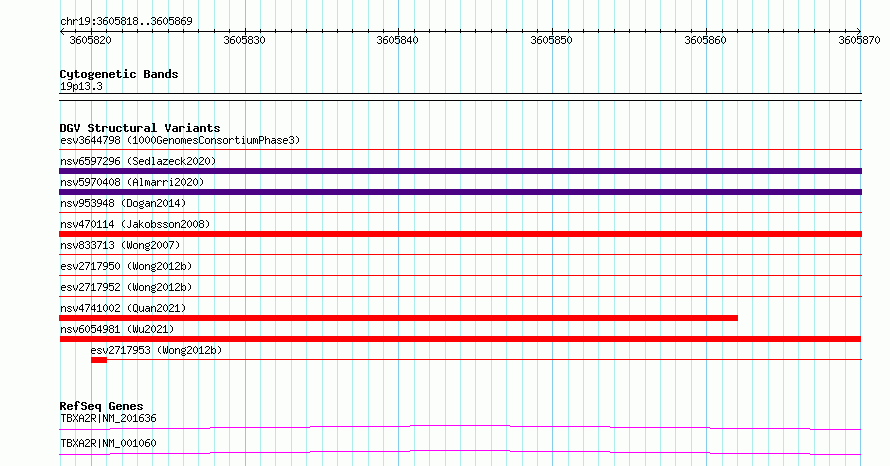This screenshot has width=890, height=466.
Task: Open variant nsv6054981 (Wu2021) label
Action: pos(117,329)
